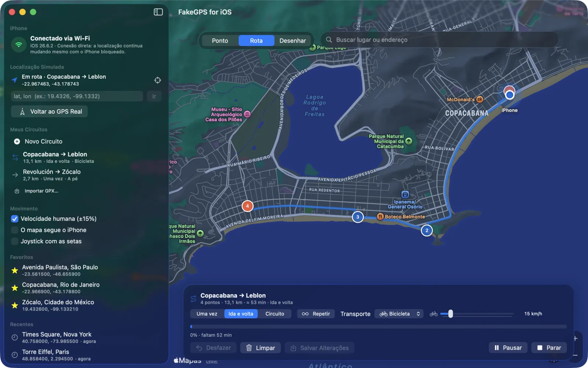Enable O mapa segue o iPhone
Viewport: 588px width, 368px height.
(x=15, y=230)
